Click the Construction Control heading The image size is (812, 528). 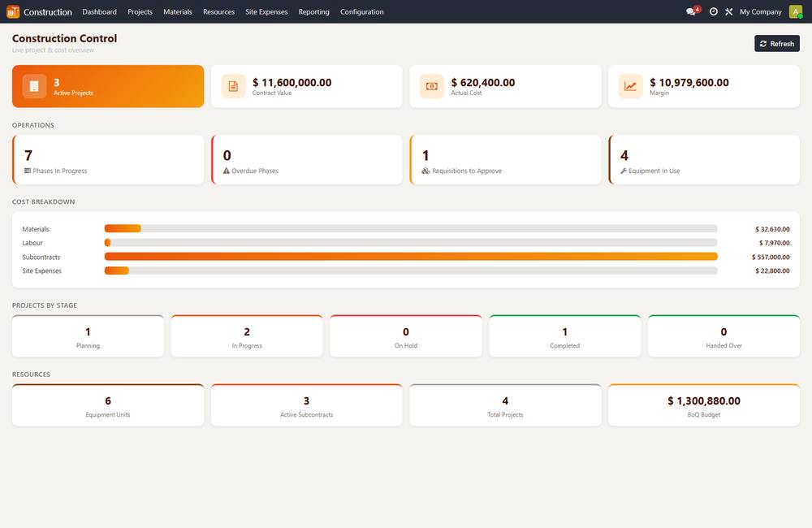pos(65,38)
